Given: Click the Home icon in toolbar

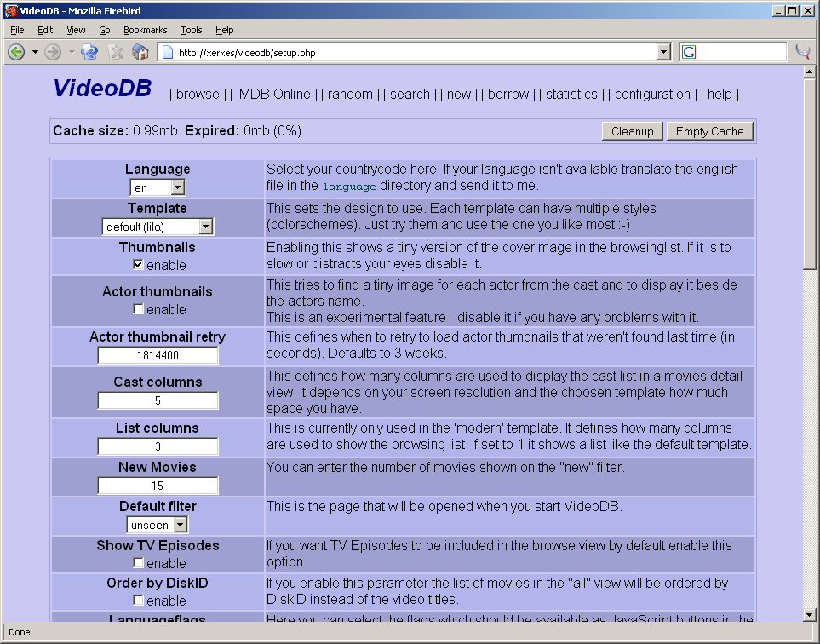Looking at the screenshot, I should pyautogui.click(x=140, y=52).
